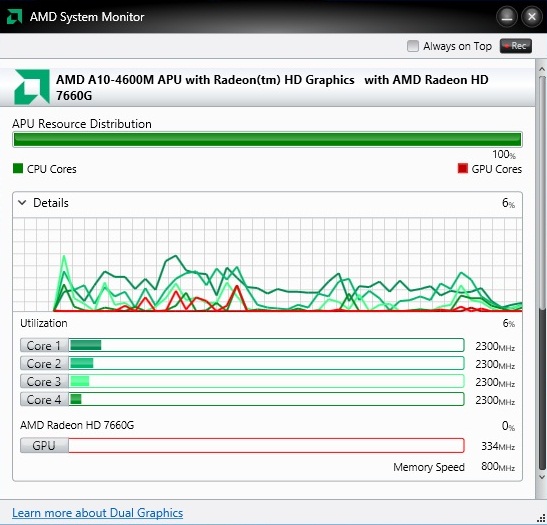Click the "AMD Radeon HD 7660G" label
547x525 pixels.
77,425
